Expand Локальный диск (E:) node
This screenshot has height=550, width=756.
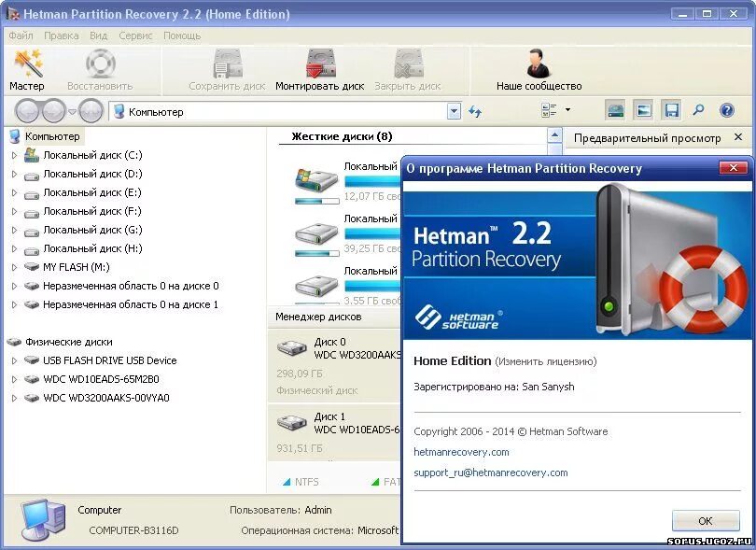[x=14, y=193]
